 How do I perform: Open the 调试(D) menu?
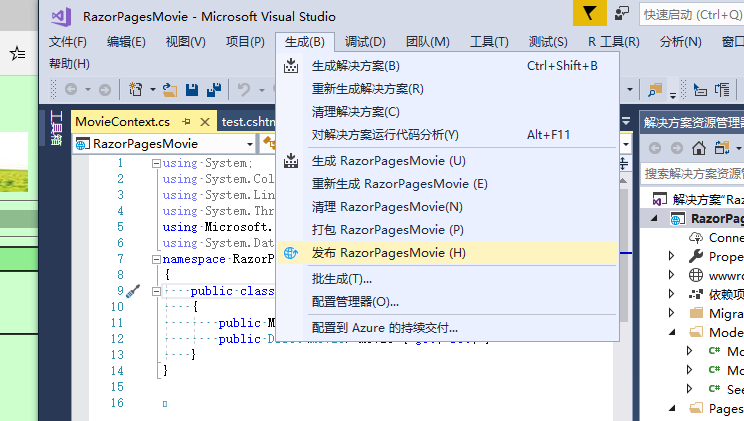coord(365,41)
